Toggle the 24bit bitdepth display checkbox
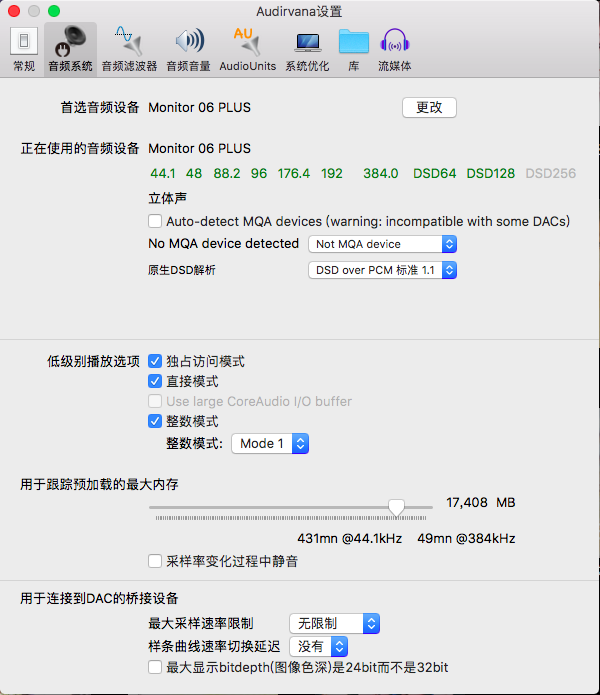The image size is (600, 695). click(x=155, y=667)
